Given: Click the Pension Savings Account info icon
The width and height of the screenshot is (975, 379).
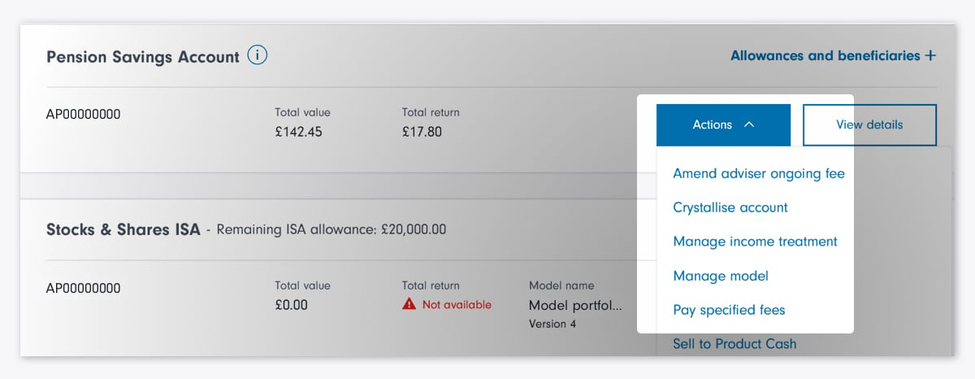Looking at the screenshot, I should [257, 55].
